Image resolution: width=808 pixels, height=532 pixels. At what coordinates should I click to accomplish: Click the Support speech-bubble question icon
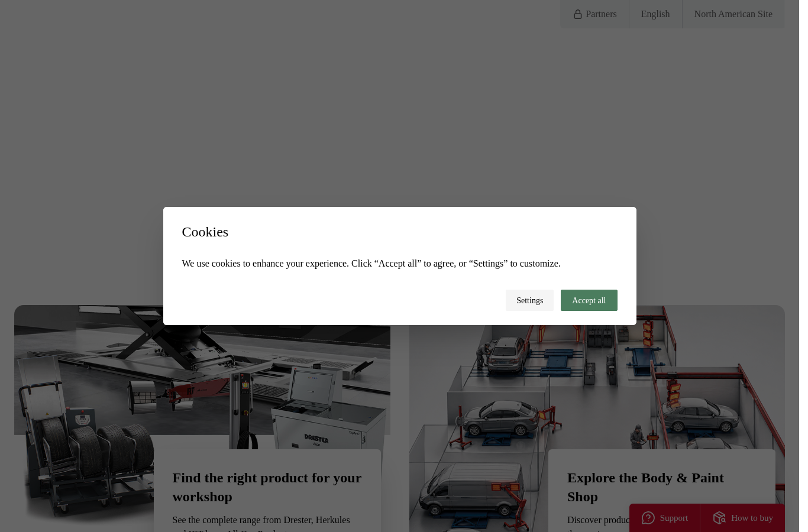click(648, 518)
